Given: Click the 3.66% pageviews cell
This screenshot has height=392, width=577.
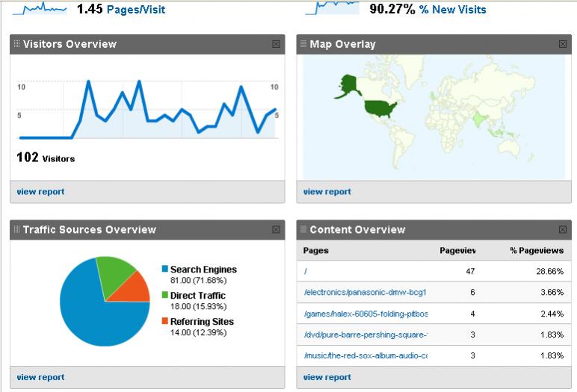Looking at the screenshot, I should [552, 293].
